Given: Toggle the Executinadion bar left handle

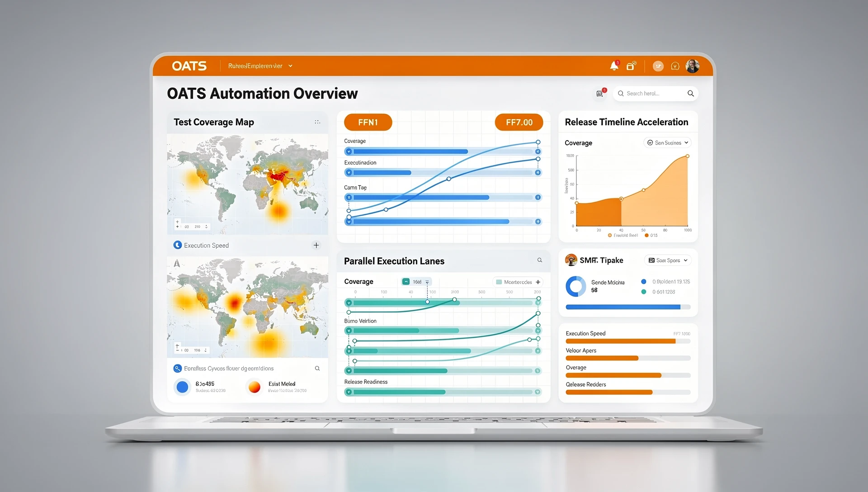Looking at the screenshot, I should click(349, 172).
